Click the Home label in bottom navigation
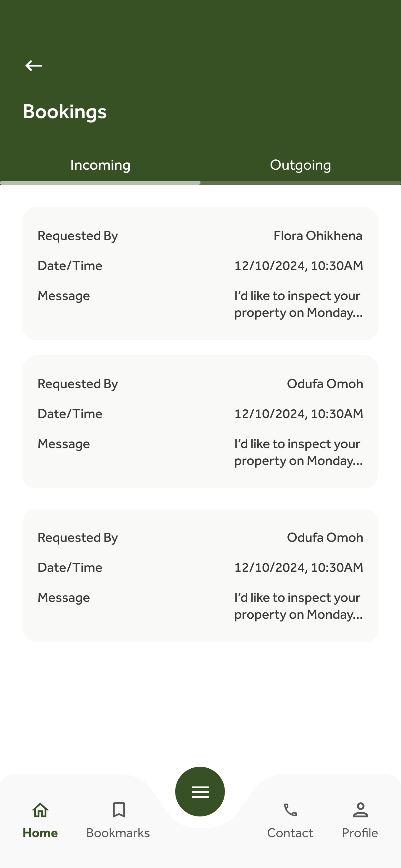Screen dimensions: 401x868 tap(40, 833)
